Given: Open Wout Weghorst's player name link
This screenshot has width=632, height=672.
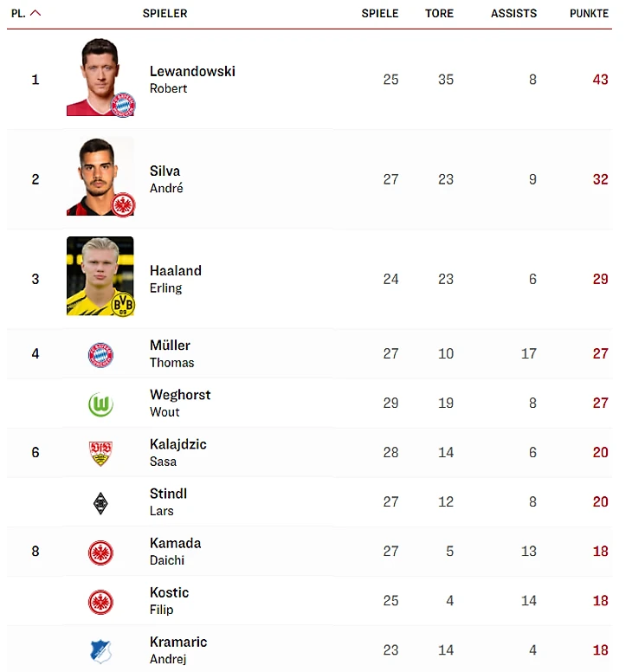Looking at the screenshot, I should tap(180, 403).
